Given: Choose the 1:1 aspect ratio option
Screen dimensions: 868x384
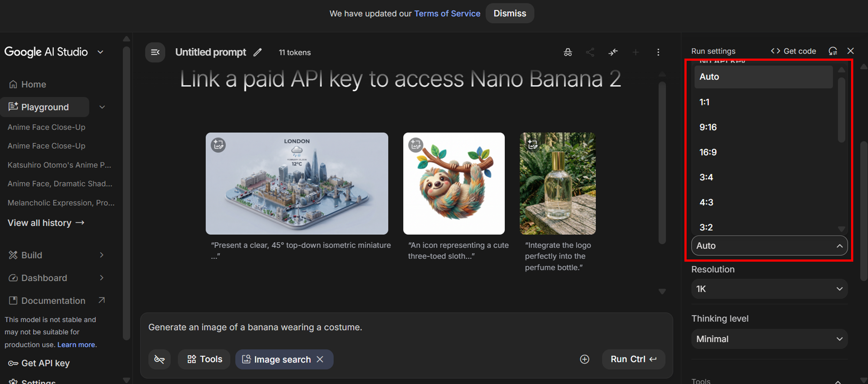Looking at the screenshot, I should point(704,102).
